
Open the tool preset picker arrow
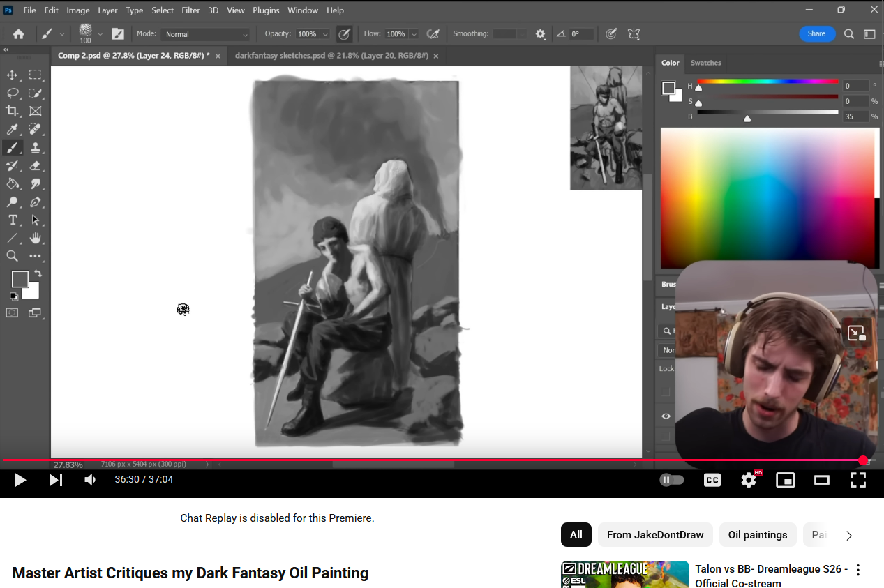62,34
